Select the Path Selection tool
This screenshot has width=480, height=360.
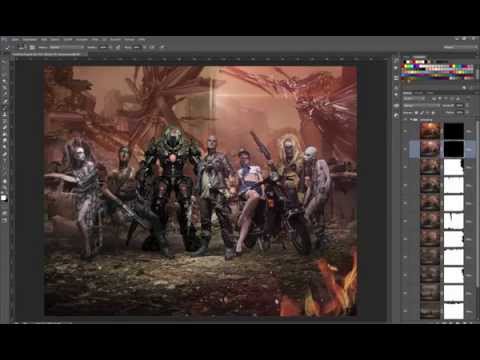[5, 168]
